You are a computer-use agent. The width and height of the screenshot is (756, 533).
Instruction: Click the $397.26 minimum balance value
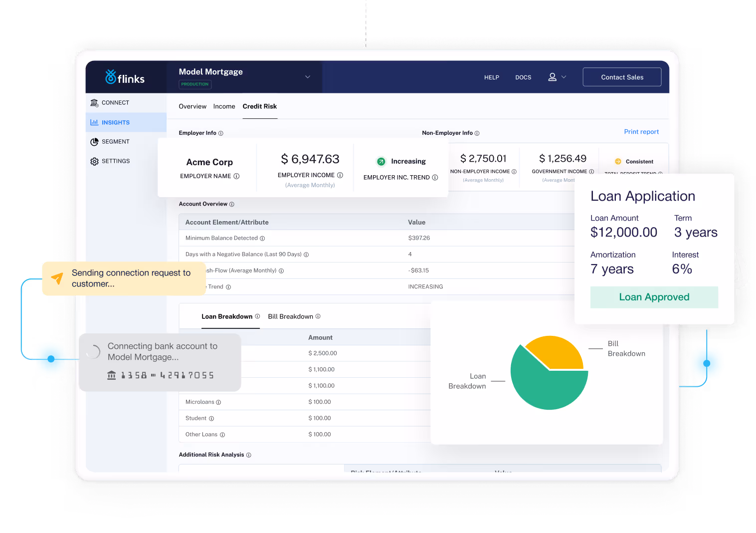tap(419, 238)
